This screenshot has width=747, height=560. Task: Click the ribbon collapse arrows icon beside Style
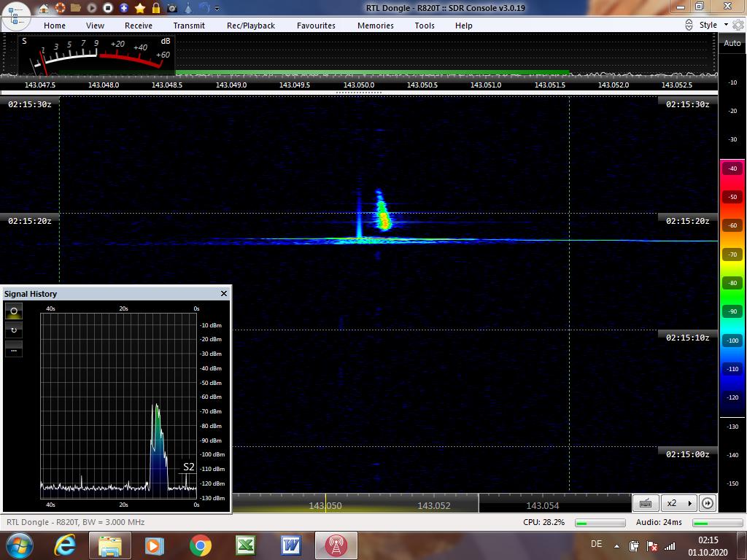[689, 25]
